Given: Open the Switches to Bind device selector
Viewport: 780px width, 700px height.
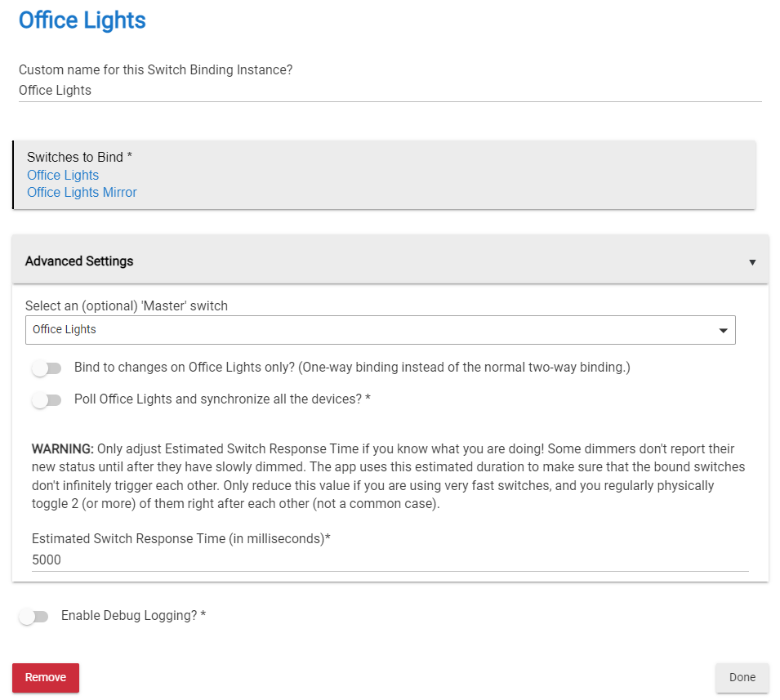Looking at the screenshot, I should pyautogui.click(x=384, y=175).
